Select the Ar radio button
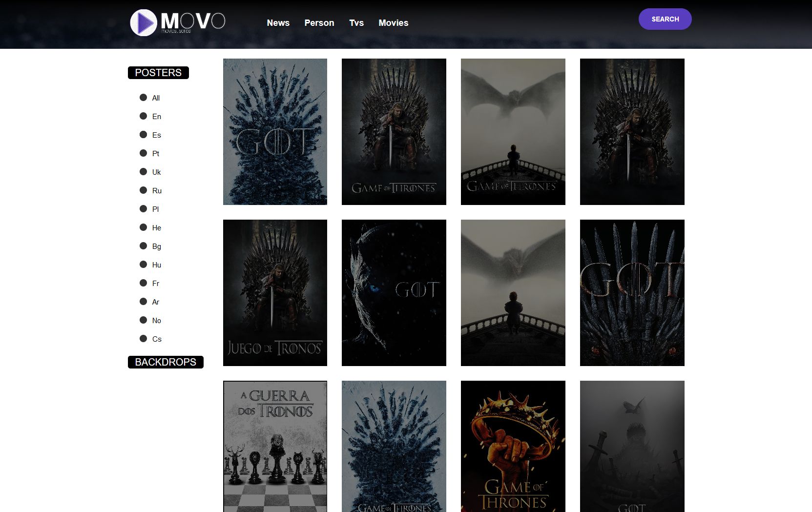Viewport: 812px width, 512px height. tap(143, 302)
